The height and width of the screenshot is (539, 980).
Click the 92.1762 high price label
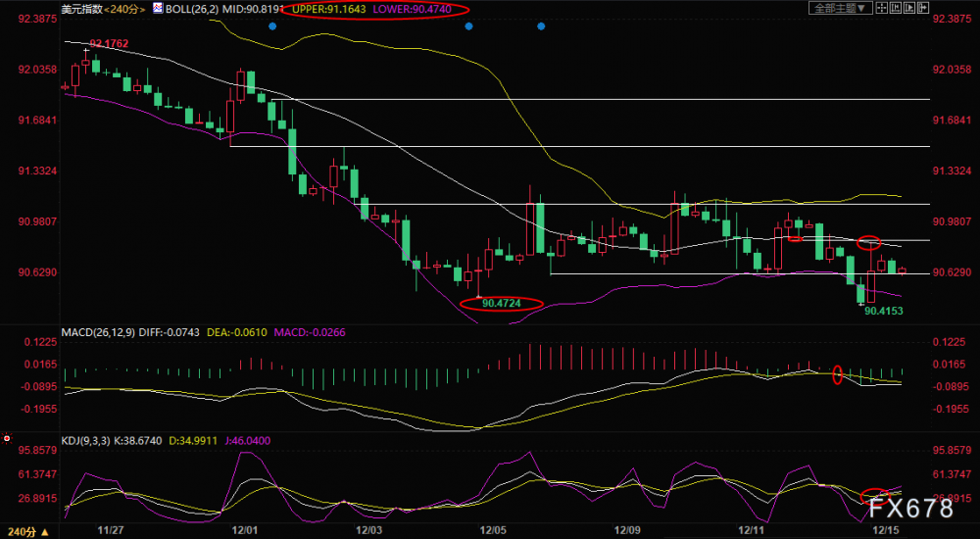click(109, 44)
